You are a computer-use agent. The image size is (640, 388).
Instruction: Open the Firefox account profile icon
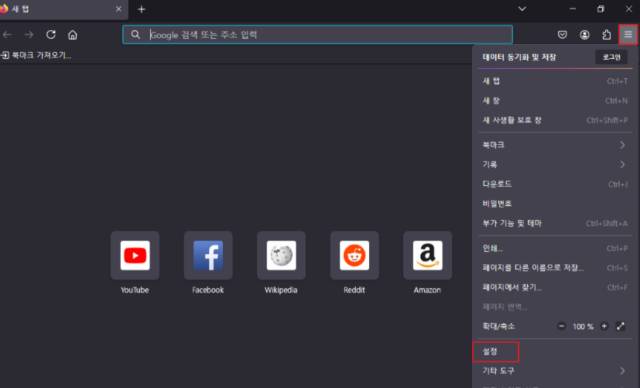[x=584, y=35]
